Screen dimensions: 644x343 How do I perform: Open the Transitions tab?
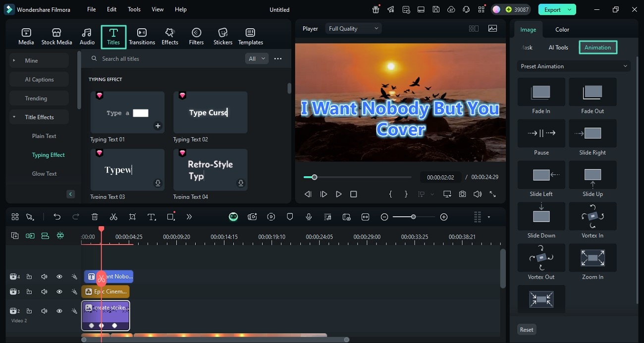(x=142, y=37)
